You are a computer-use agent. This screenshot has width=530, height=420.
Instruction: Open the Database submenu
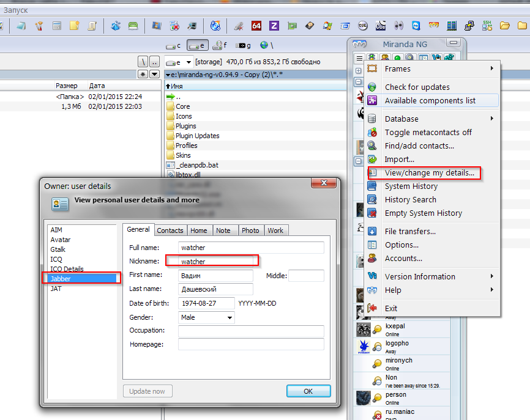pyautogui.click(x=432, y=119)
